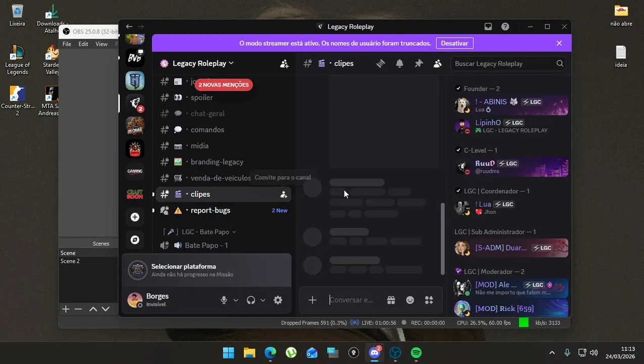Open File Explorer from the taskbar
This screenshot has width=644, height=364.
tap(250, 352)
